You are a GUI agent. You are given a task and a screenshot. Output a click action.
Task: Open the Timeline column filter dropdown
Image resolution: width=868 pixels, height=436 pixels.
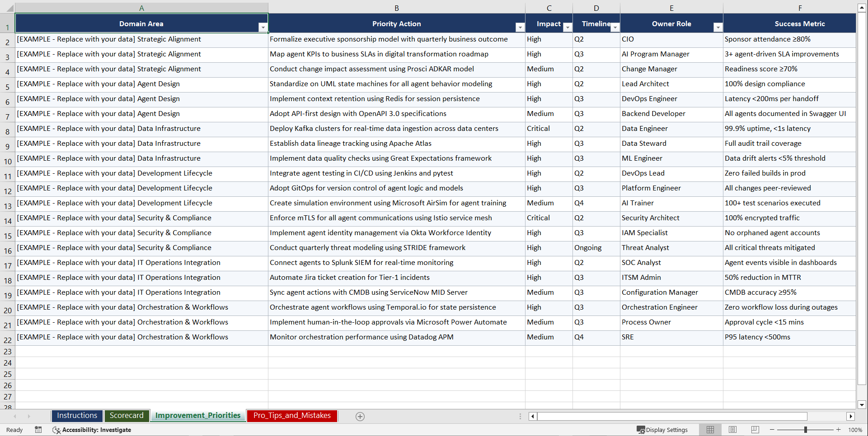pyautogui.click(x=615, y=28)
